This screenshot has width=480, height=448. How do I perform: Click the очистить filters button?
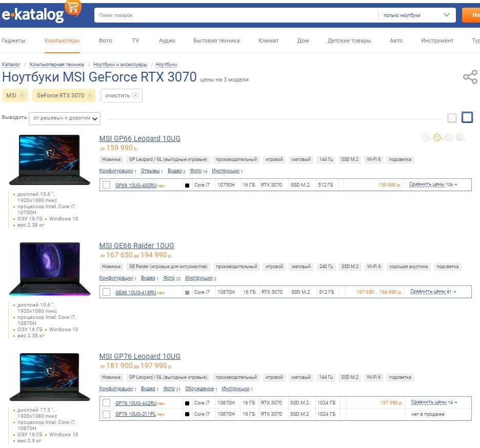pyautogui.click(x=121, y=95)
